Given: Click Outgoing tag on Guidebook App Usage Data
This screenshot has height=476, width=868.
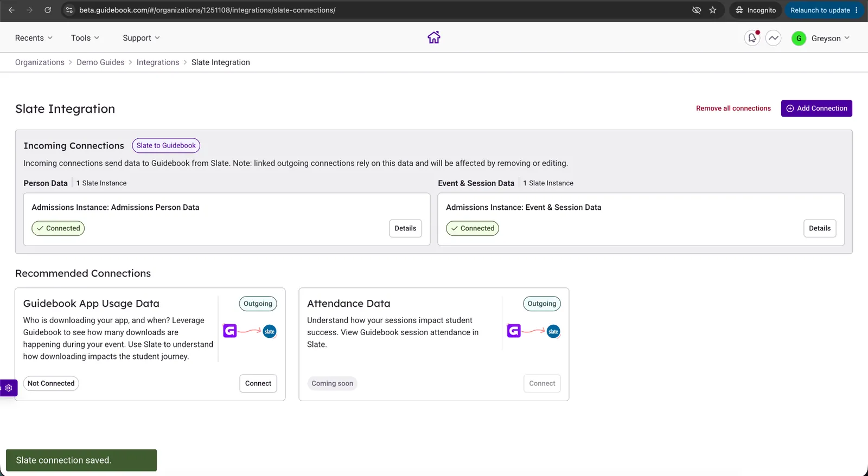Looking at the screenshot, I should tap(258, 304).
